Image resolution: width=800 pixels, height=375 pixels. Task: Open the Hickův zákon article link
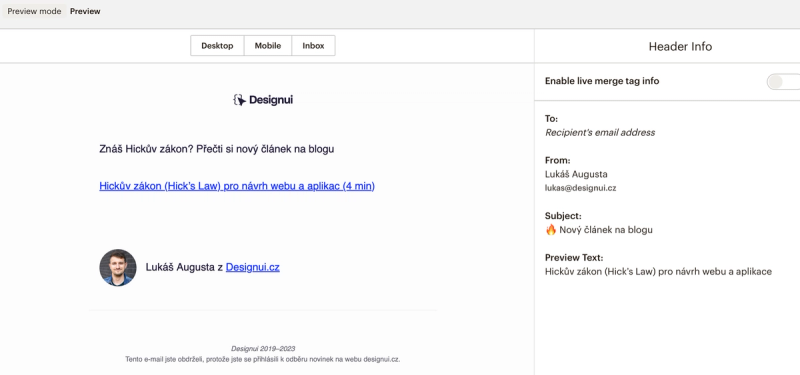[237, 186]
